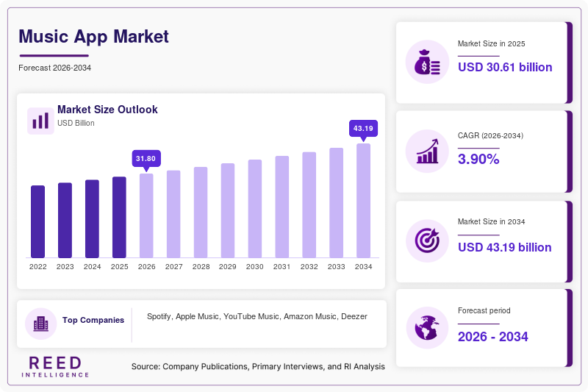Click the 2022 x-axis label
Screen dimensions: 588x392
(38, 267)
